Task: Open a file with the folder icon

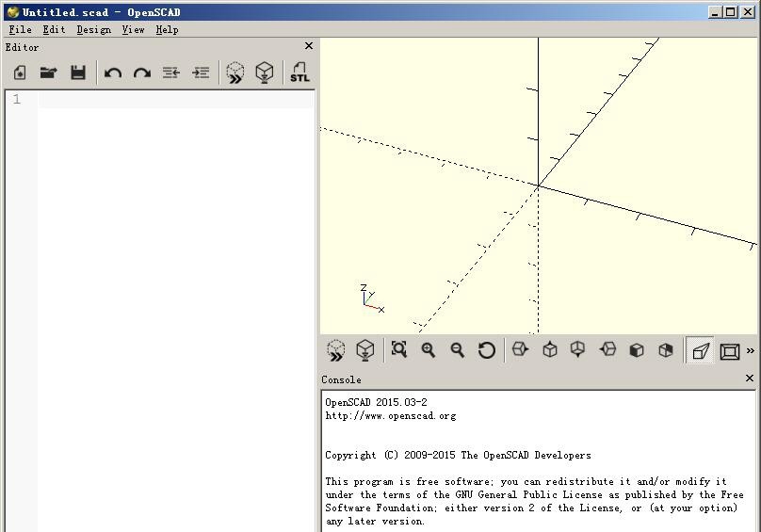Action: (49, 73)
